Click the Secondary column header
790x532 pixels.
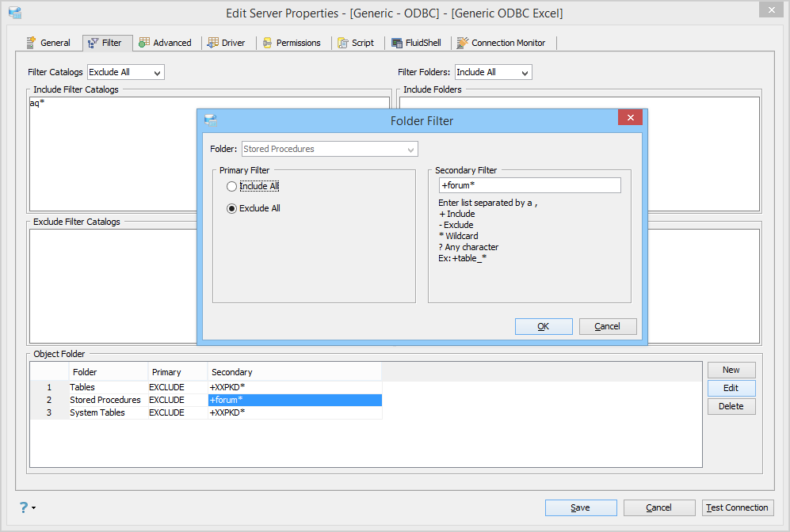coord(295,372)
